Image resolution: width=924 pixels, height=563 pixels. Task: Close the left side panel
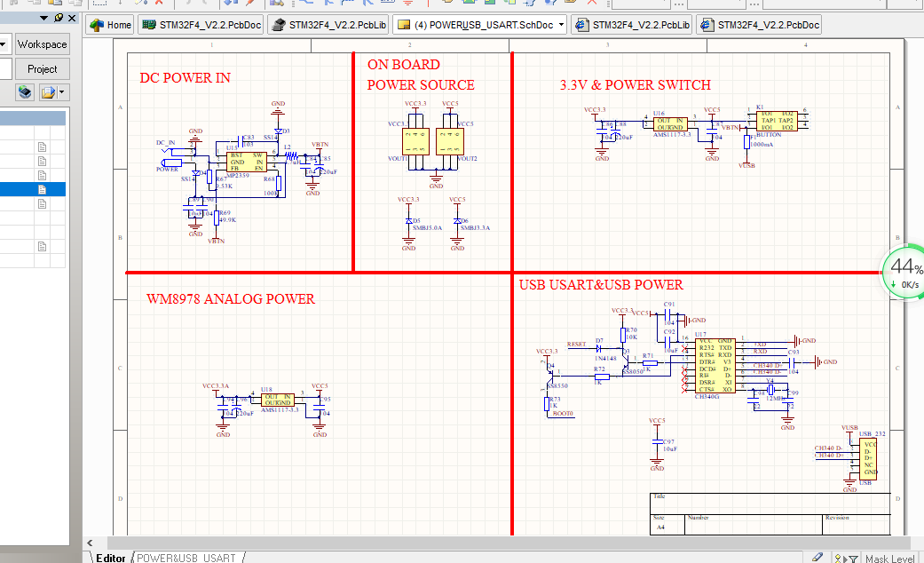point(72,18)
